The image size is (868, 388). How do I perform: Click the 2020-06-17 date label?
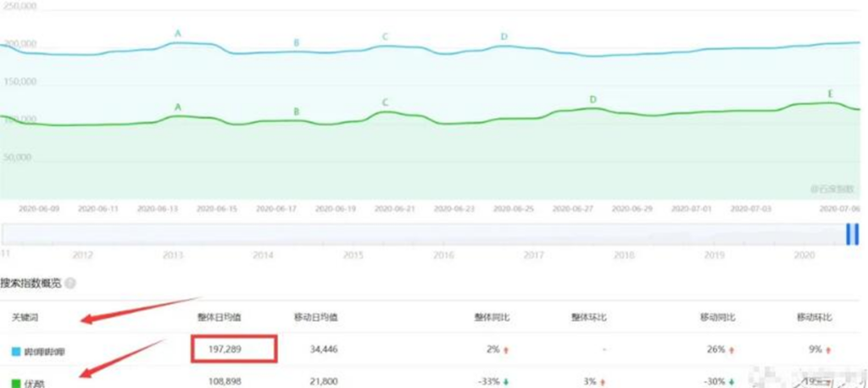coord(276,208)
